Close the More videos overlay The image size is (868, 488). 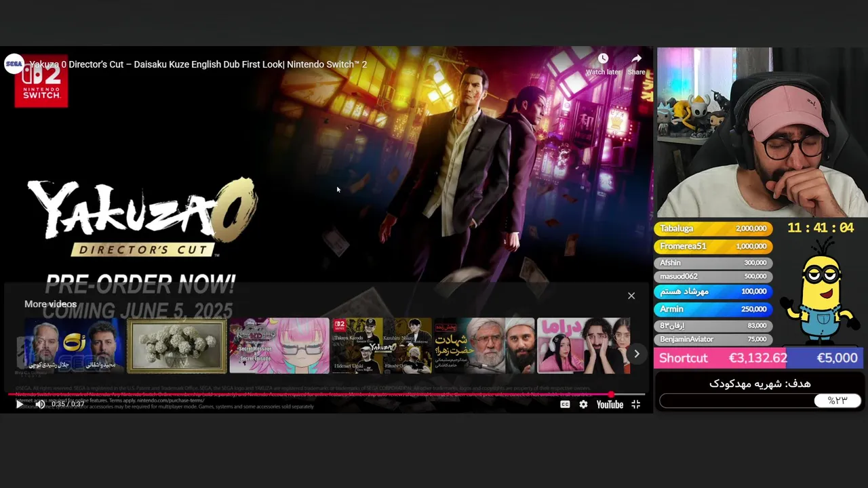tap(631, 296)
